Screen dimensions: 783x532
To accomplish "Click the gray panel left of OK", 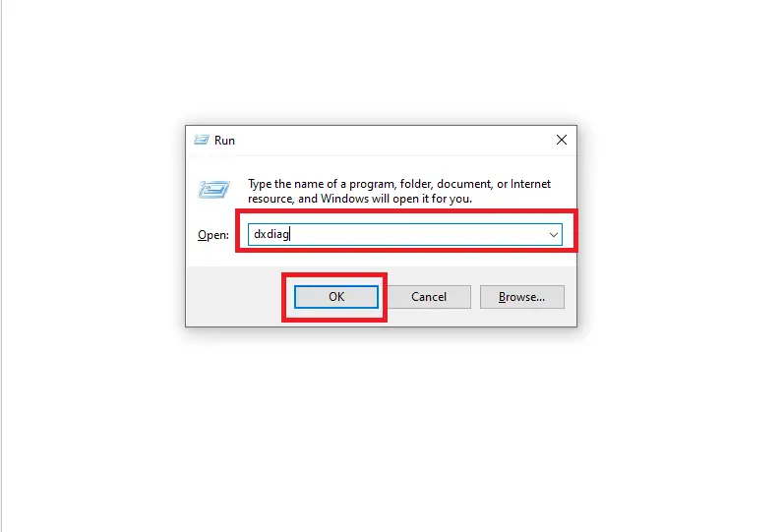I will pyautogui.click(x=237, y=297).
